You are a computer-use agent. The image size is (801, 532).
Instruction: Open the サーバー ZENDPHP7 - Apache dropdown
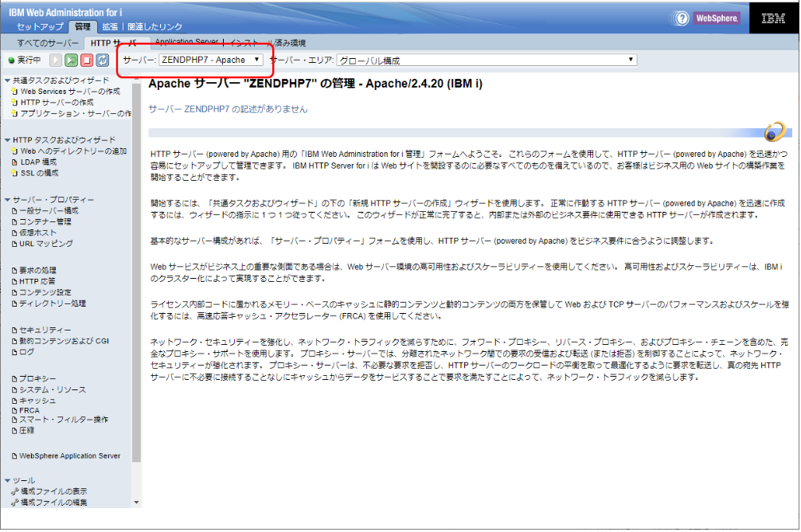pyautogui.click(x=211, y=60)
